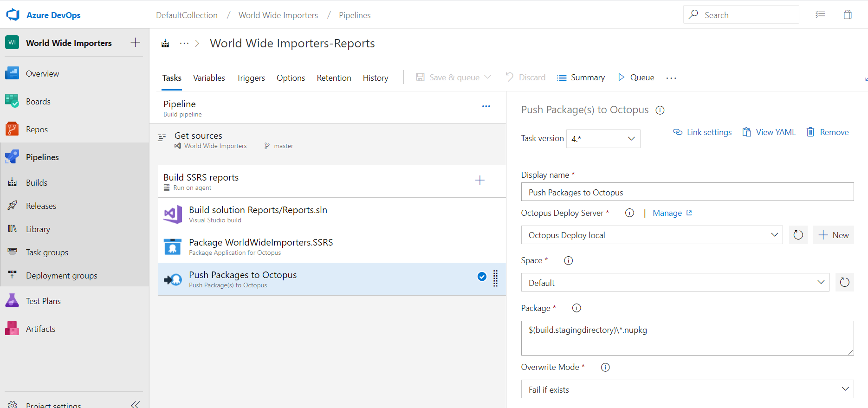The width and height of the screenshot is (868, 408).
Task: Open the Triggers tab
Action: pos(251,78)
